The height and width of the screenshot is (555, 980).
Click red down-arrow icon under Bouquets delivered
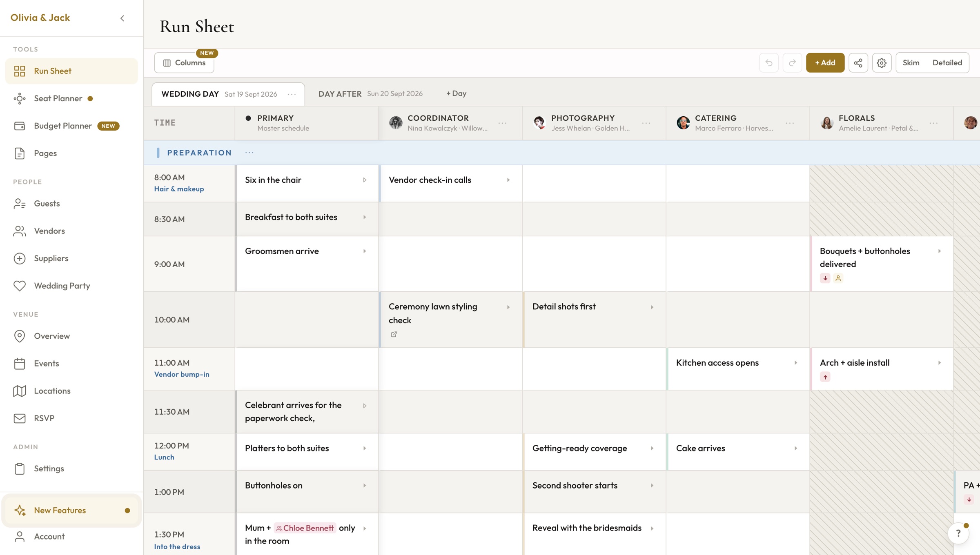(825, 278)
